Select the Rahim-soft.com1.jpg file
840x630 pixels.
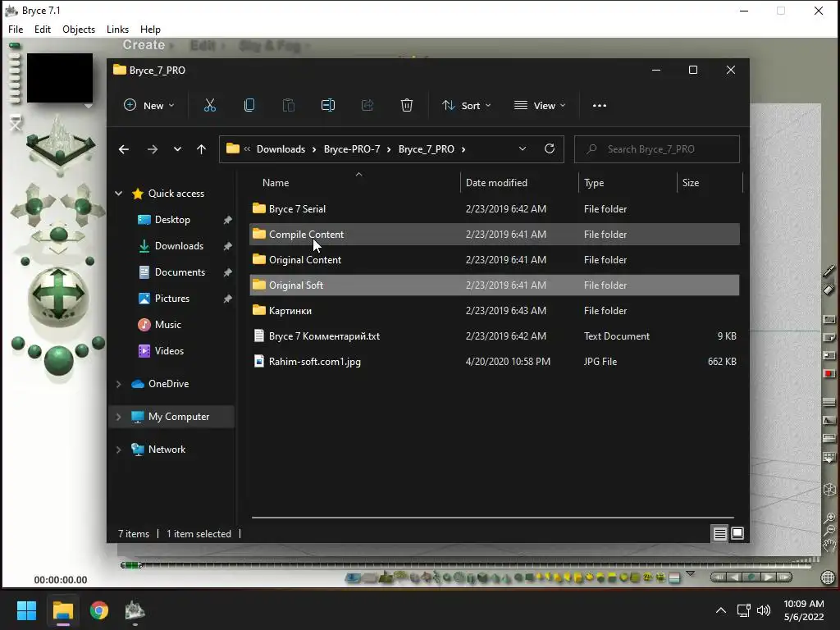click(x=495, y=362)
